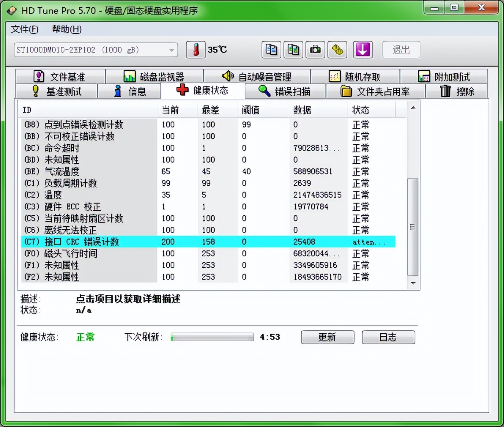
Task: Switch to the 错误扫描 tab
Action: click(x=285, y=91)
